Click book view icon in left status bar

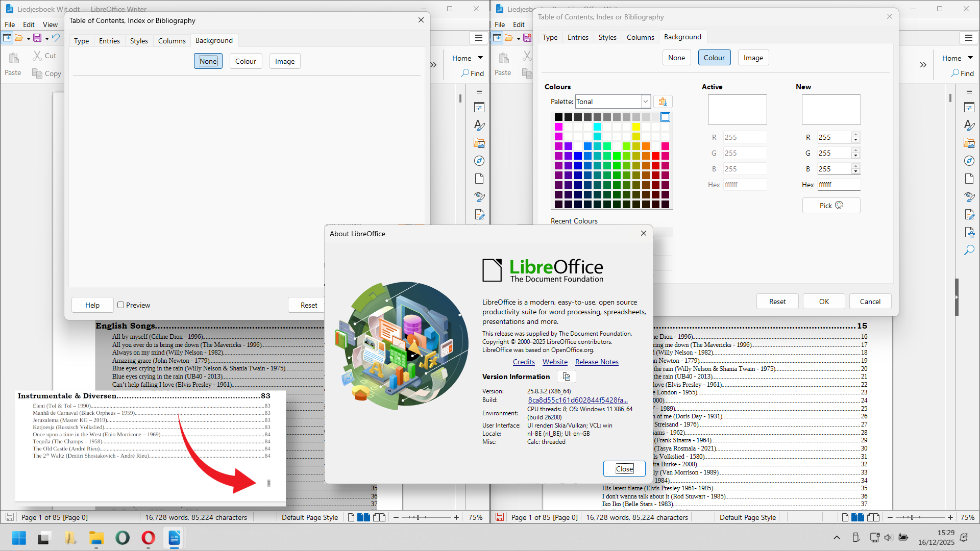[379, 517]
